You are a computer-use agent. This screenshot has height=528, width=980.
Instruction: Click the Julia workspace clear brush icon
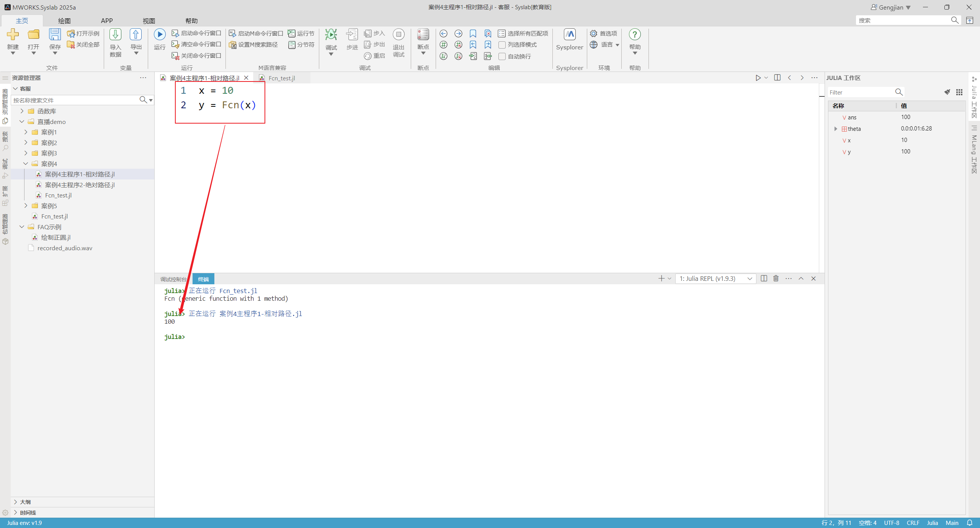[947, 92]
